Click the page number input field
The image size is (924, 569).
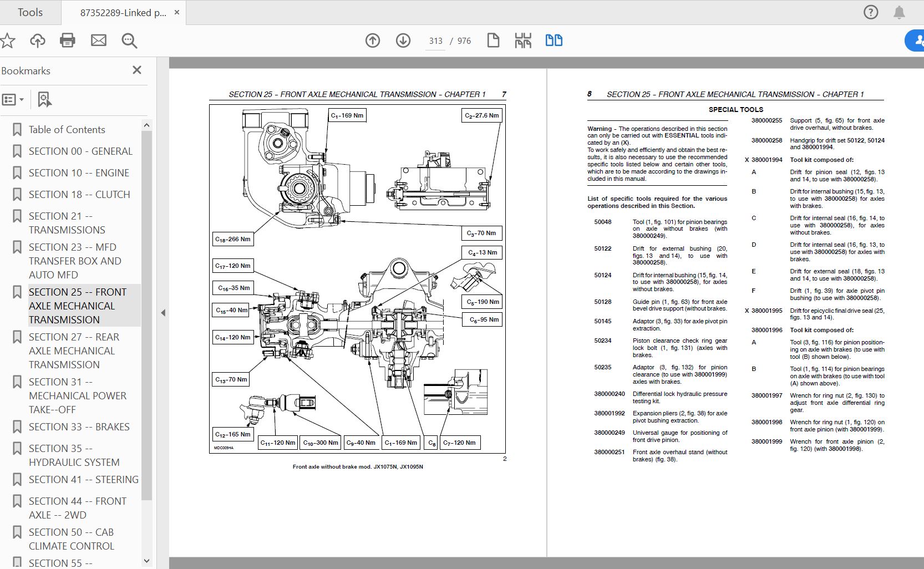click(436, 41)
